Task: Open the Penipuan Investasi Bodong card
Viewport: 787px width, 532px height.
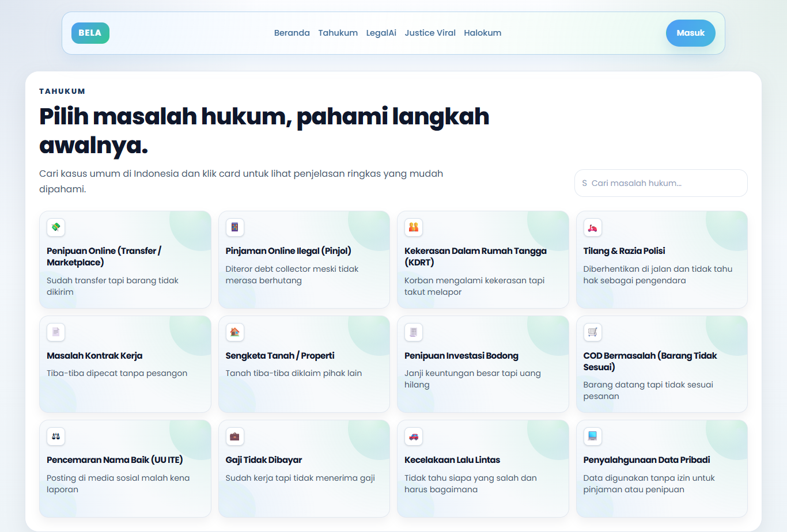Action: pyautogui.click(x=483, y=364)
